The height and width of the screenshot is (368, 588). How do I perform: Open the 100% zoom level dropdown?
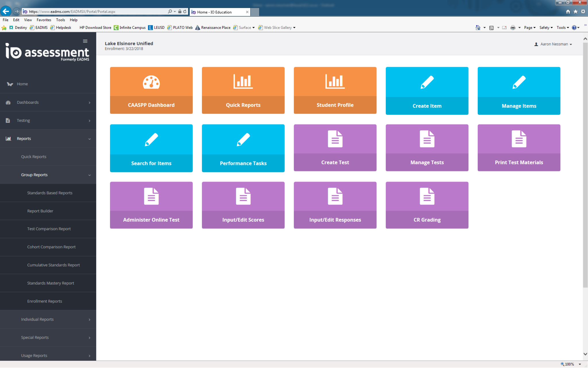click(580, 364)
